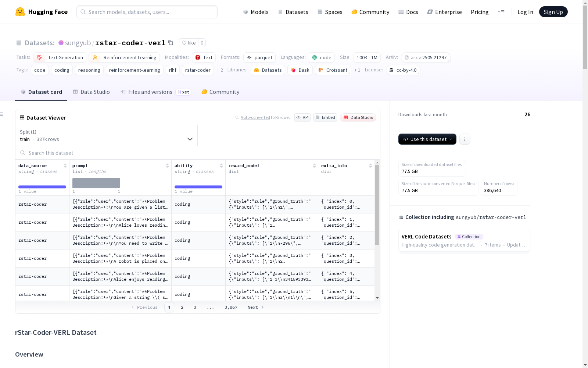The image size is (588, 368).
Task: Open Spaces in top navigation
Action: tap(330, 12)
